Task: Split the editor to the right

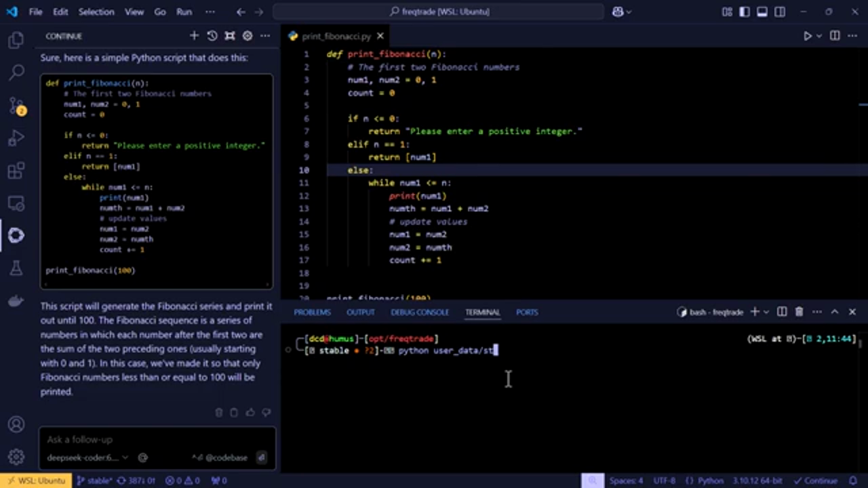Action: pyautogui.click(x=835, y=36)
